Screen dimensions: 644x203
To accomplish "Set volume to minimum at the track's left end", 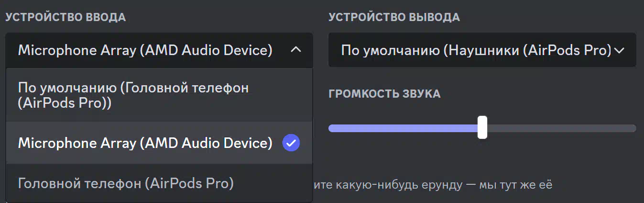I will [x=331, y=128].
